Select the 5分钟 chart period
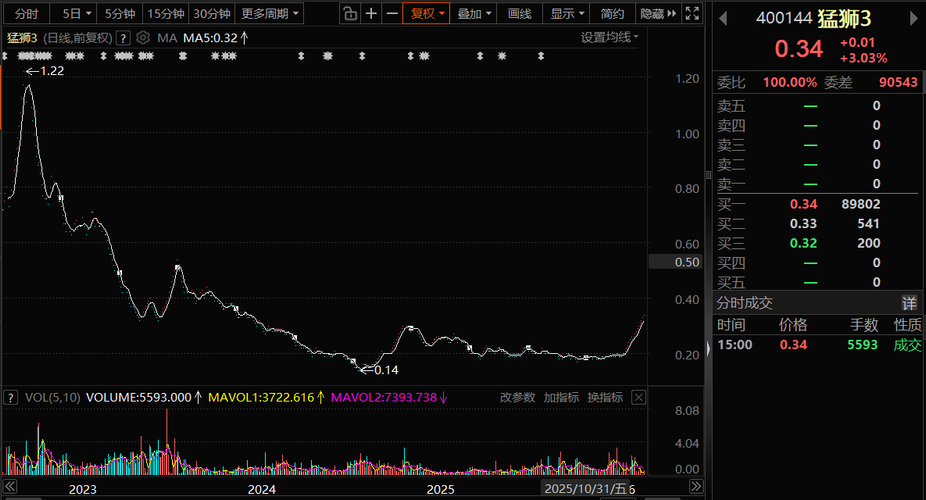Screen dimensions: 926x500 click(120, 14)
